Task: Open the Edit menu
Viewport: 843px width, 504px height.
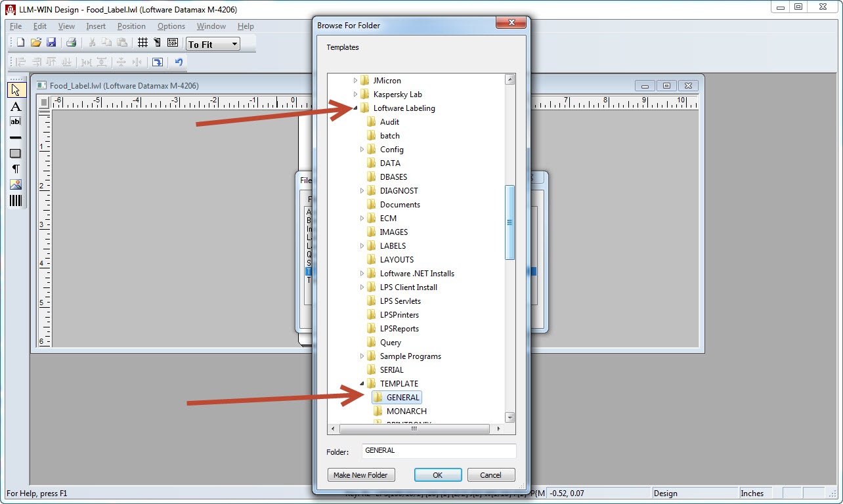Action: click(x=40, y=26)
